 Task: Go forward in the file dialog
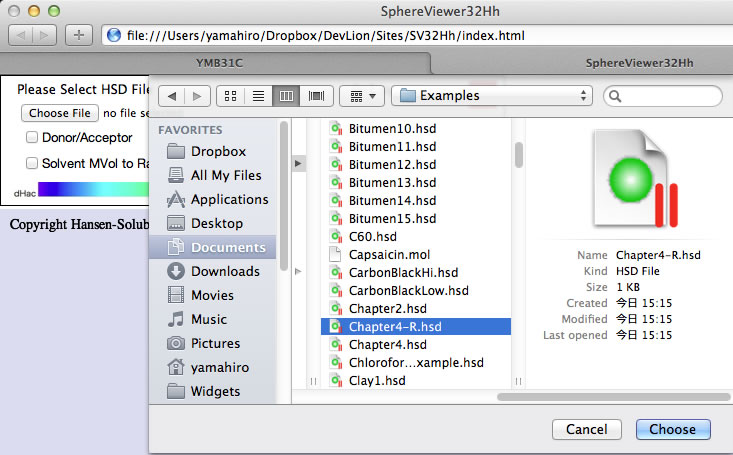197,96
